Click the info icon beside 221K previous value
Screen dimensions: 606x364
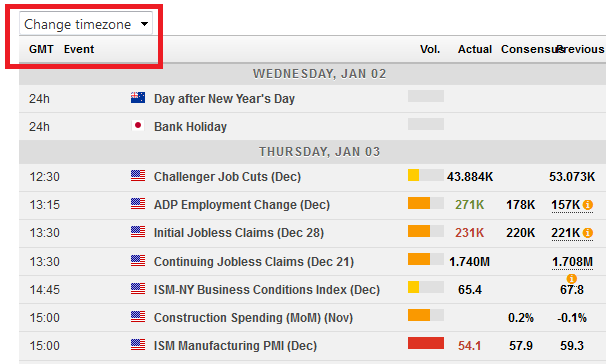tap(588, 233)
